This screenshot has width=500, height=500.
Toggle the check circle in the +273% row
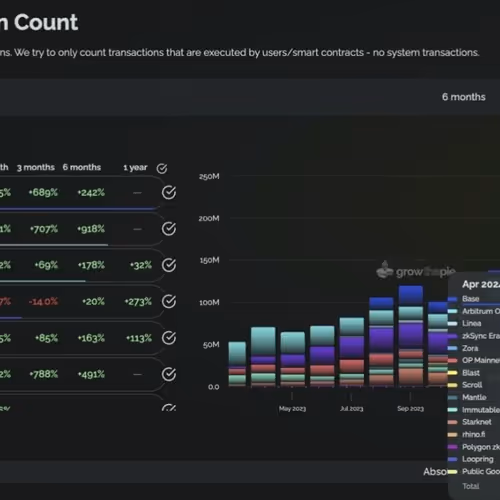click(x=169, y=301)
